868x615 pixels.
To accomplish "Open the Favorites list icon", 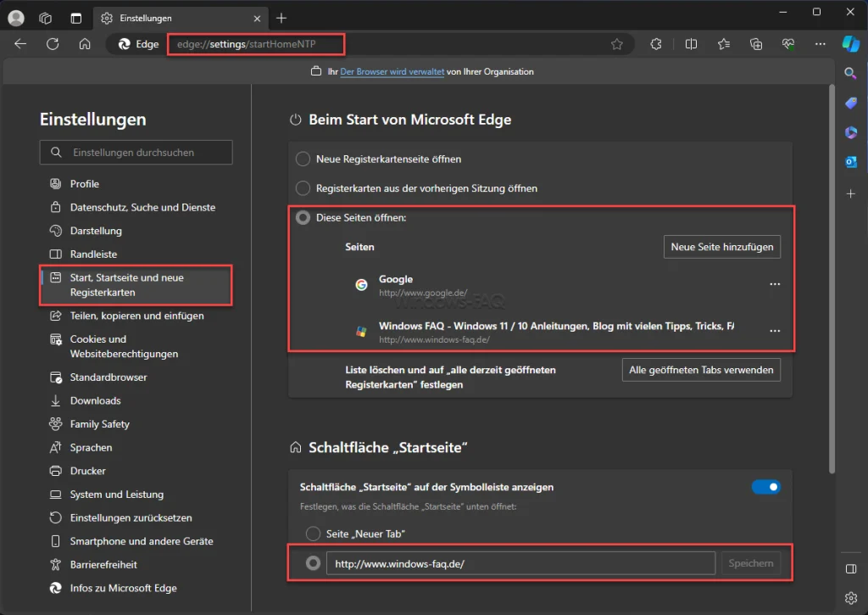I will coord(724,44).
